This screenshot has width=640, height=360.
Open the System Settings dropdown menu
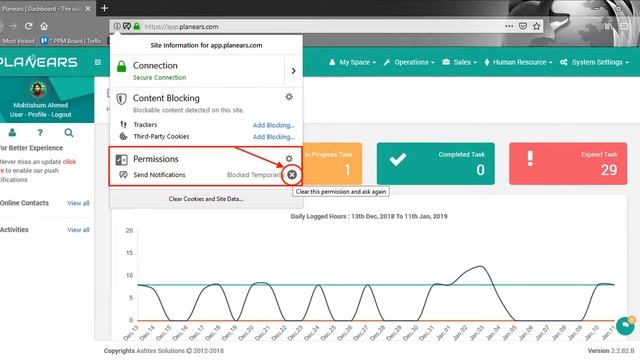click(x=595, y=62)
